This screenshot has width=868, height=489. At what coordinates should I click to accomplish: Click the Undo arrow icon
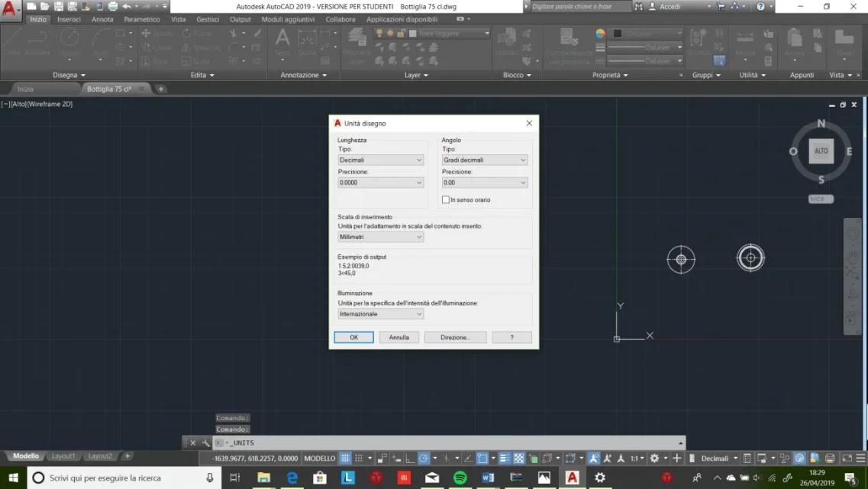(x=127, y=6)
